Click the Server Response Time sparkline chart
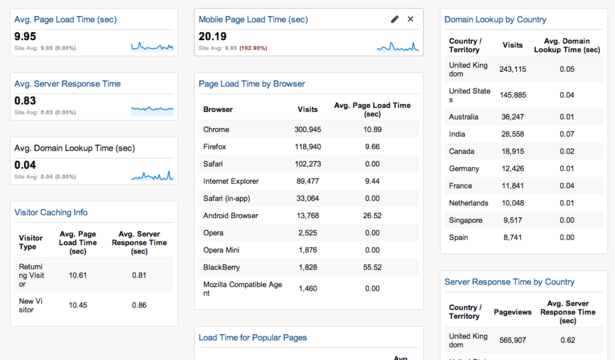 pyautogui.click(x=152, y=111)
